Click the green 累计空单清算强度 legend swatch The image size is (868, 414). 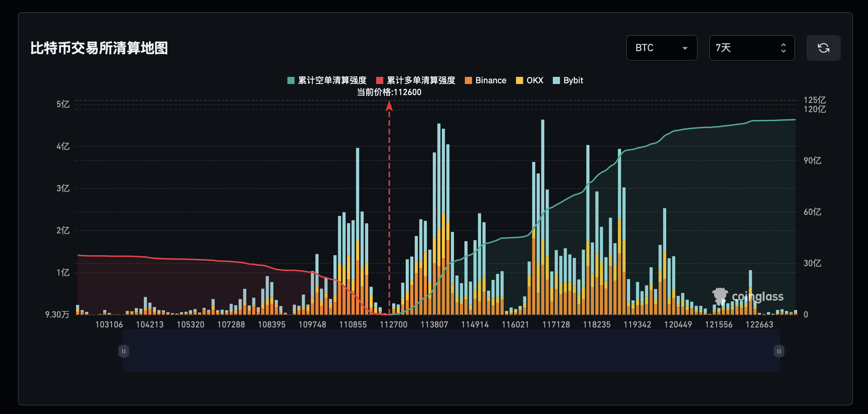[x=291, y=80]
